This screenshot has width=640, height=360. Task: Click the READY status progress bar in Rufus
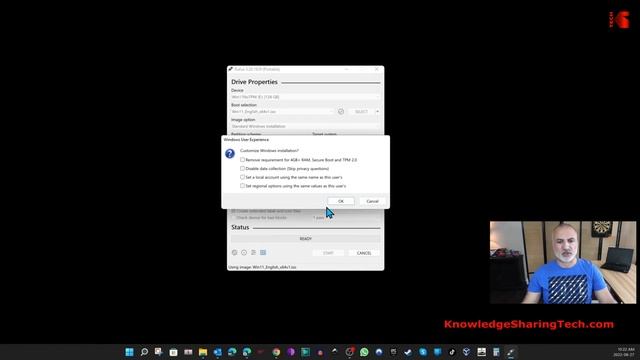point(305,238)
